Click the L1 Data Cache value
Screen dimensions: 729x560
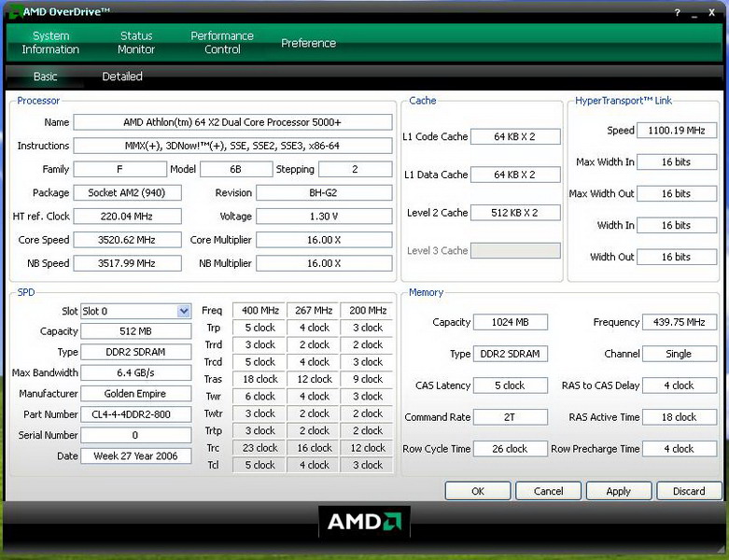[x=515, y=175]
